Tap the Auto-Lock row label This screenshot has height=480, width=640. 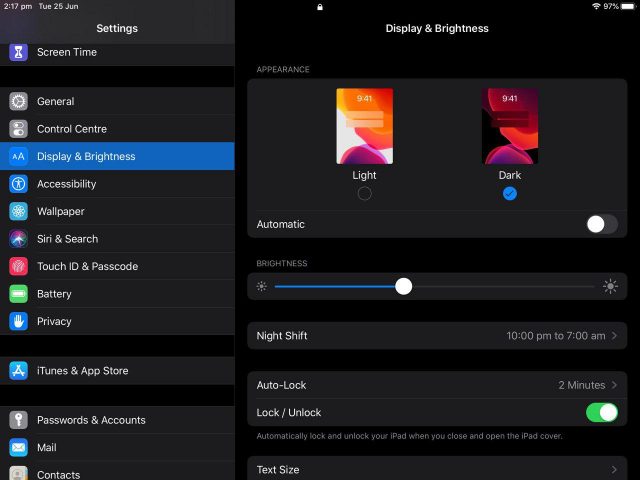[281, 385]
